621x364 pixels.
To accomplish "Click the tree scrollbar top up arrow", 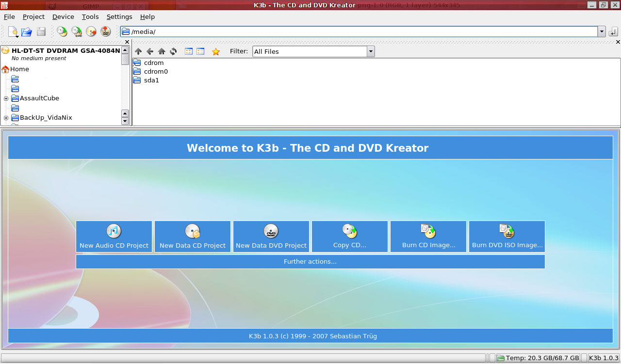I will [125, 50].
